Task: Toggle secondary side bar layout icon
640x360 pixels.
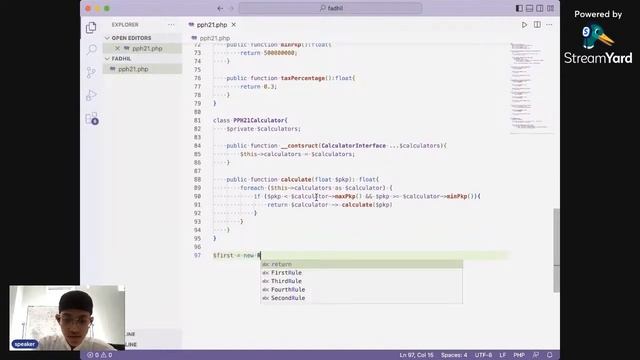Action: pyautogui.click(x=540, y=8)
